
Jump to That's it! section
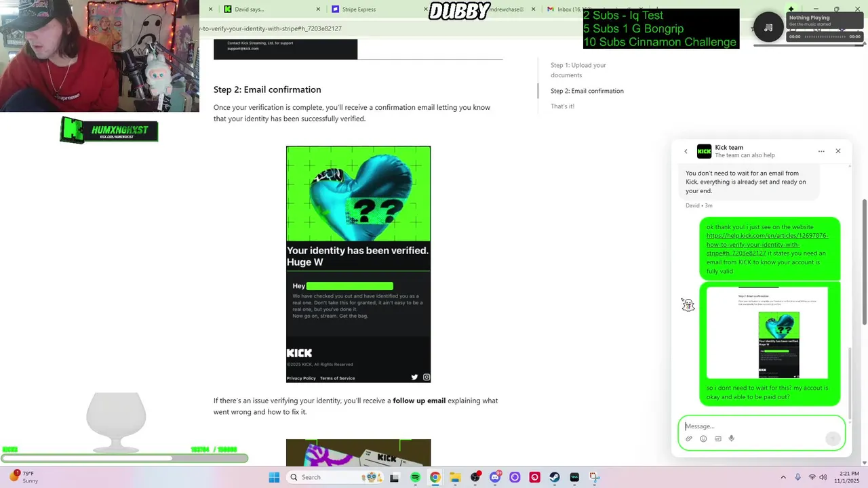point(562,106)
